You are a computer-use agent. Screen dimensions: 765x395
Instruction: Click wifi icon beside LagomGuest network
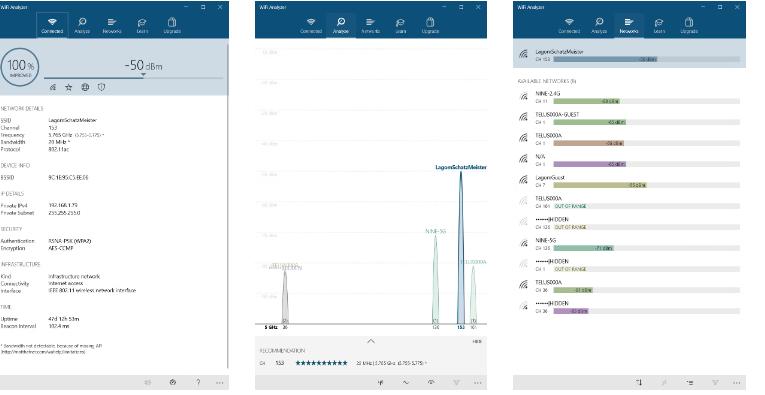pos(523,180)
